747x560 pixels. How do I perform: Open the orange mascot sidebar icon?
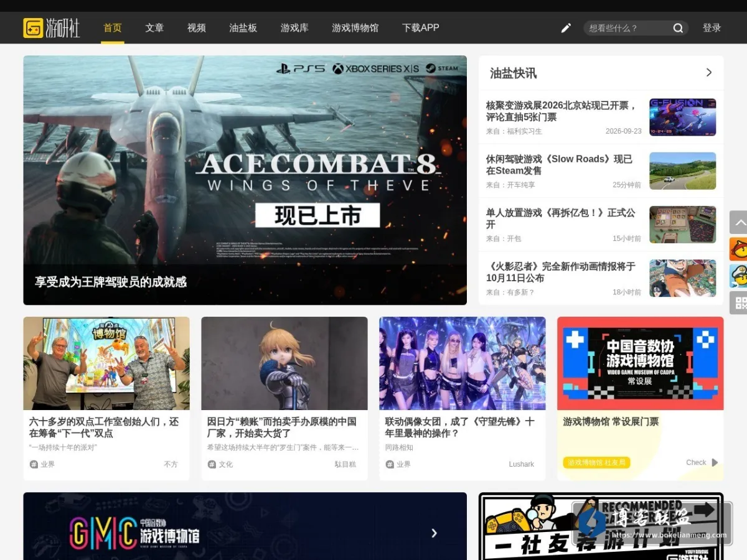pos(739,249)
